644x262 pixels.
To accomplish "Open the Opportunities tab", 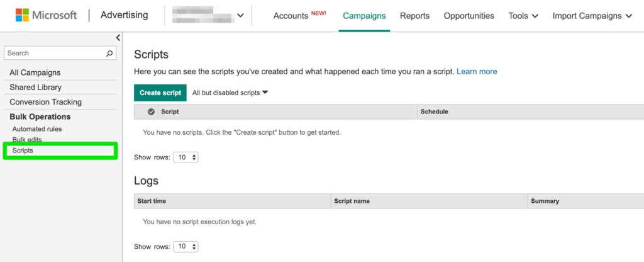I will tap(469, 16).
